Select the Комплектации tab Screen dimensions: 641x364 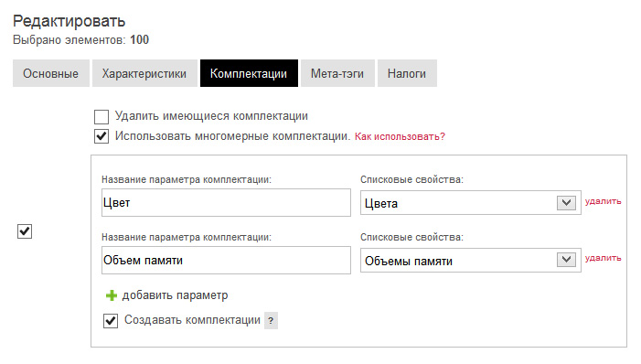coord(249,73)
